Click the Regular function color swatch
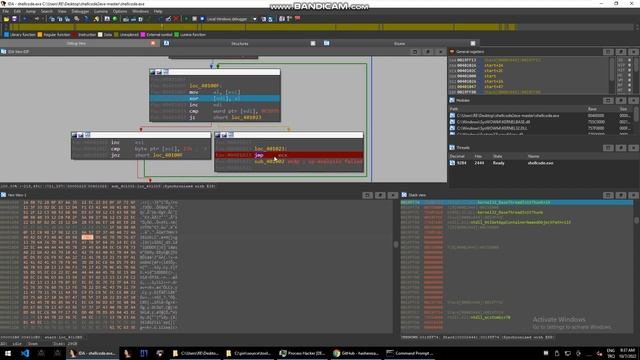 (40, 35)
